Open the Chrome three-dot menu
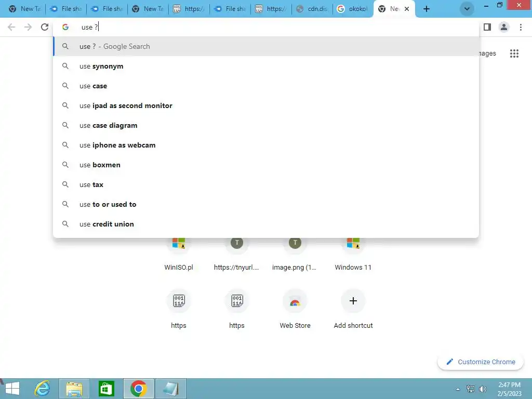 pyautogui.click(x=521, y=27)
